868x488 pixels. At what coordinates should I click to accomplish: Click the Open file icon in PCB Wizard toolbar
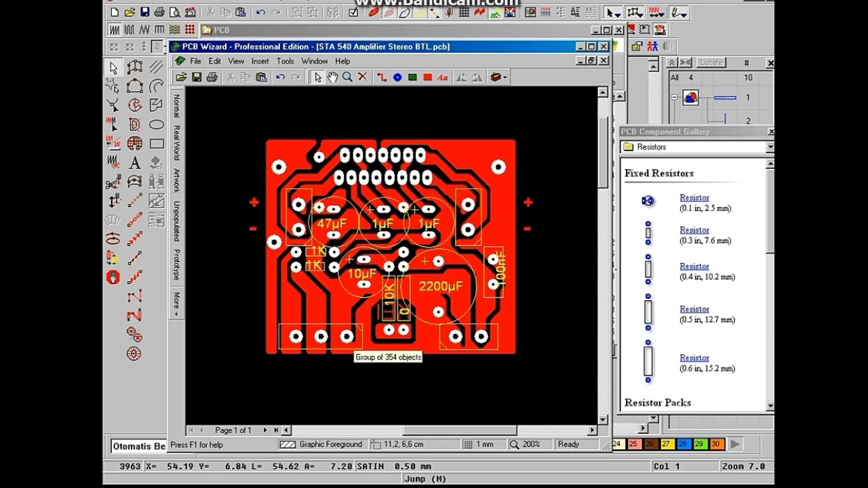182,77
